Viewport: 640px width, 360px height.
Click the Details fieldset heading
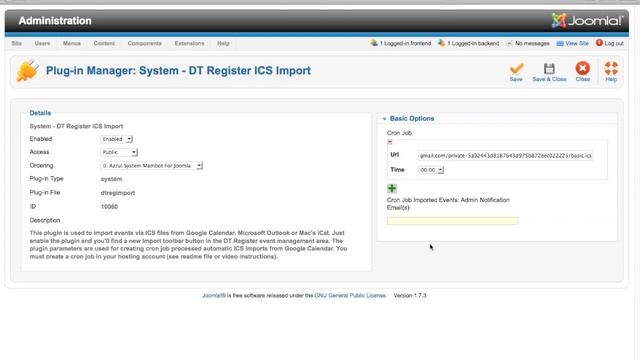tap(40, 113)
